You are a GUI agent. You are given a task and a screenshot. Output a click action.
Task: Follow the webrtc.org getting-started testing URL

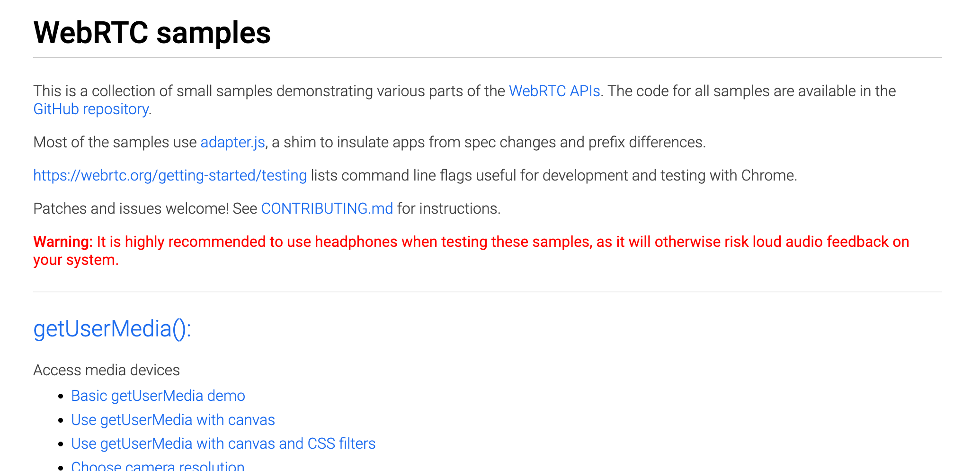tap(170, 175)
